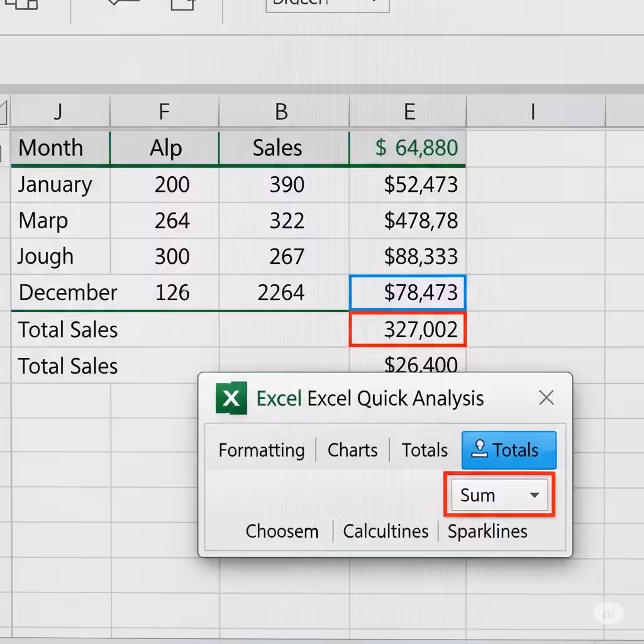Click the stamp icon on blue Totals tab
Image resolution: width=644 pixels, height=644 pixels.
click(479, 448)
